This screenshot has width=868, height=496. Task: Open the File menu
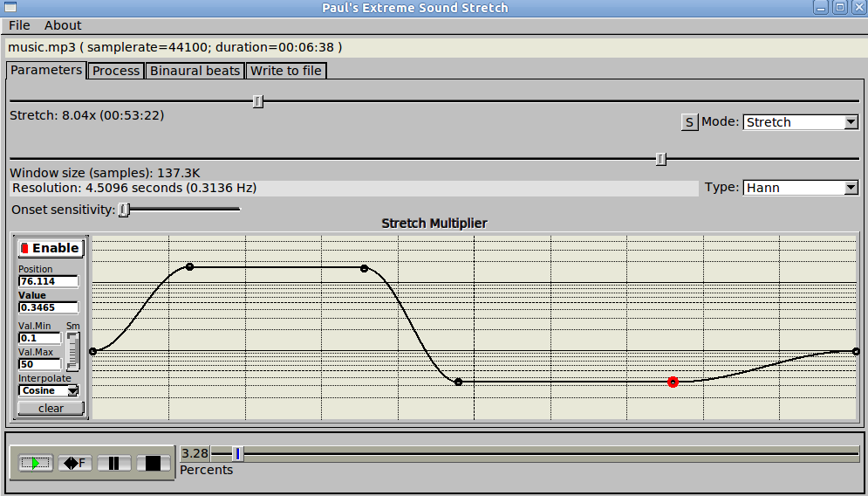(x=18, y=25)
